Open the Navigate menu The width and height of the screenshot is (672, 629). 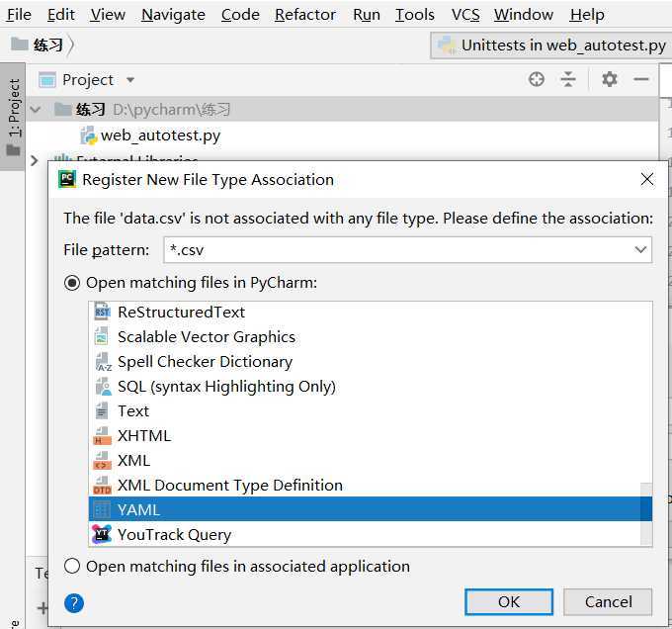tap(173, 15)
